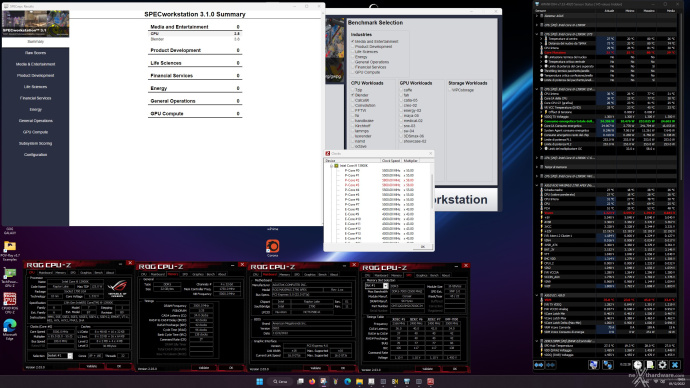690x388 pixels.
Task: Click 'Vcore' red row in HWiNFO
Action: tap(609, 213)
